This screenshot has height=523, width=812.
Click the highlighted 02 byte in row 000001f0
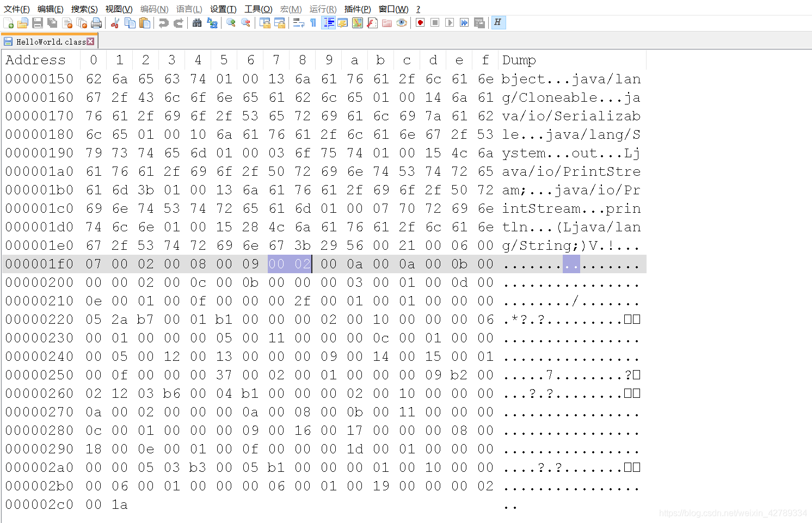point(303,264)
